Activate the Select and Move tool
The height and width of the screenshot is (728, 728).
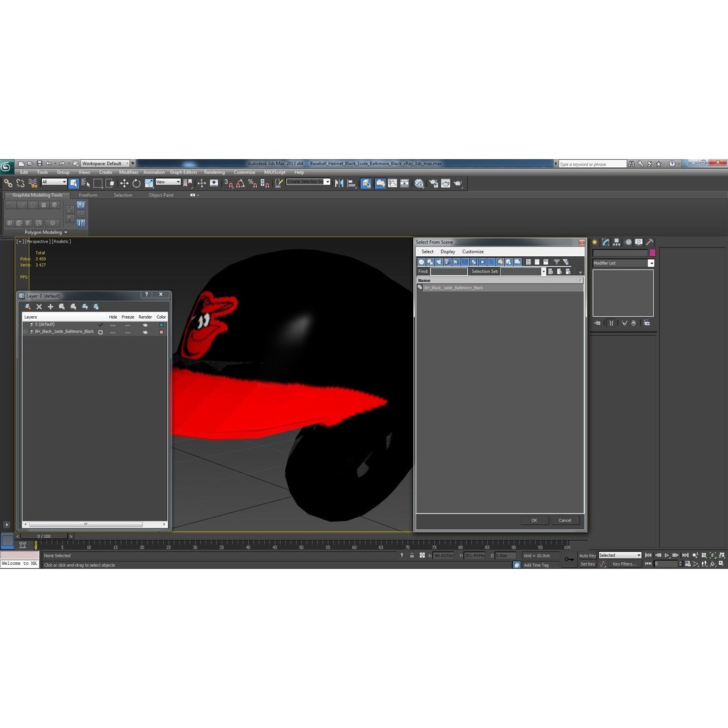[x=124, y=183]
